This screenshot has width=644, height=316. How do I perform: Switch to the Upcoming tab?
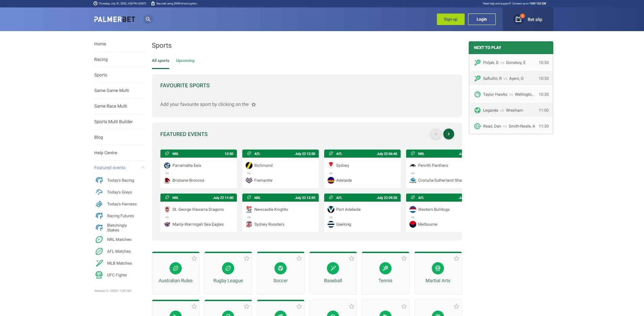pyautogui.click(x=185, y=61)
